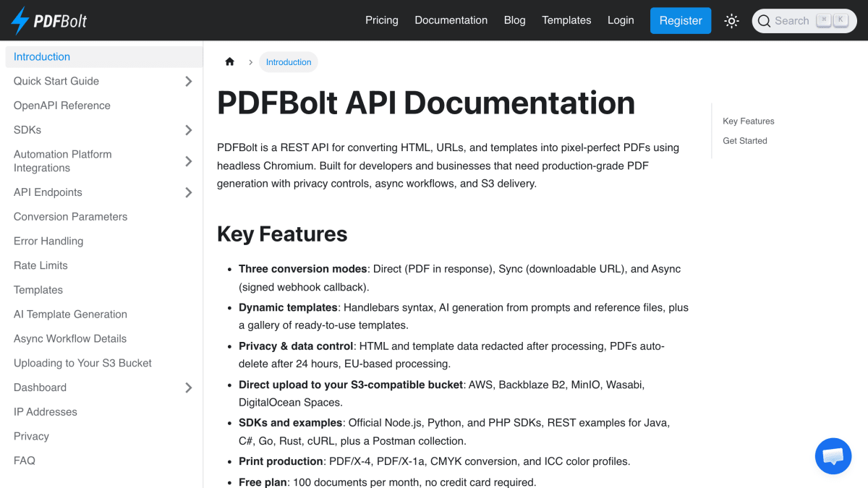Toggle the light/dark theme sun icon
868x488 pixels.
731,21
